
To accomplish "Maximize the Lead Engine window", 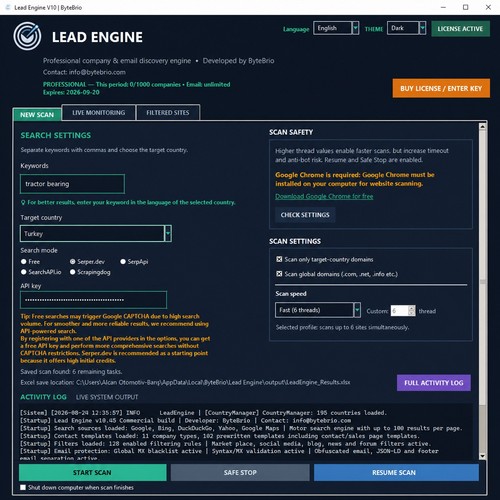I will (x=466, y=7).
